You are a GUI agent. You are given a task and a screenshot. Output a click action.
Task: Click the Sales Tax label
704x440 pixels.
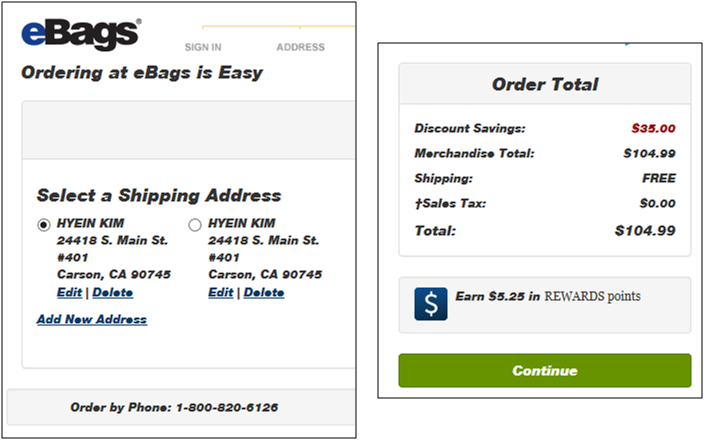[450, 204]
